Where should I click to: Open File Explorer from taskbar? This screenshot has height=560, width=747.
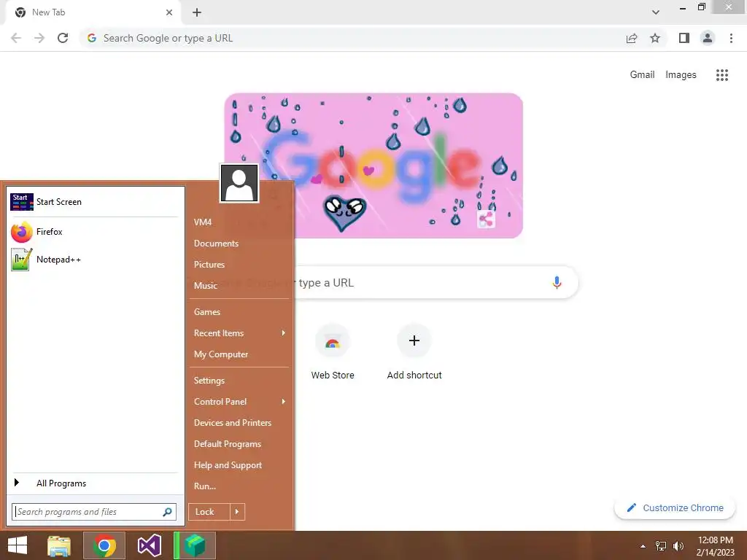point(59,545)
